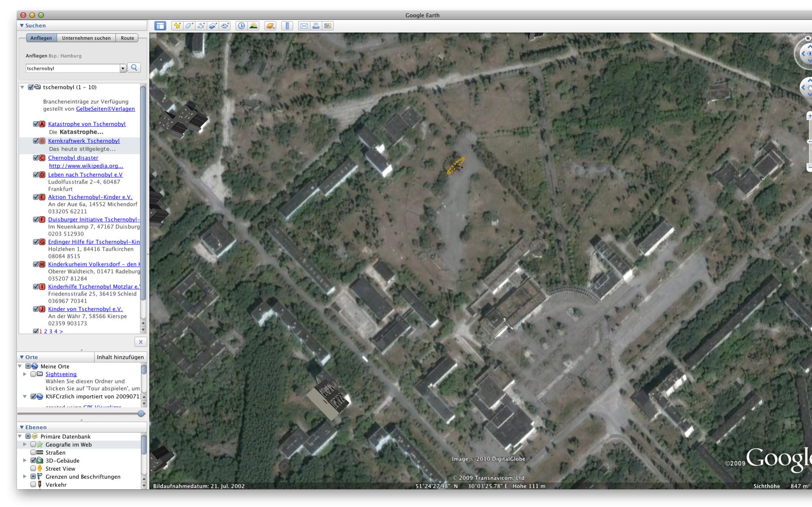
Task: Expand the Sightseeing folder
Action: click(x=25, y=374)
